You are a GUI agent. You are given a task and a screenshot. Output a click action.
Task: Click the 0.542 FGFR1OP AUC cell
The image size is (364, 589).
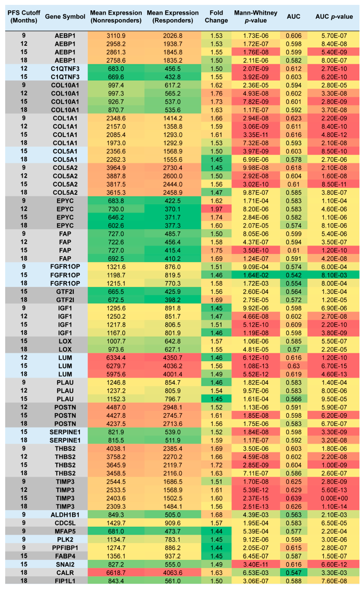pyautogui.click(x=293, y=275)
